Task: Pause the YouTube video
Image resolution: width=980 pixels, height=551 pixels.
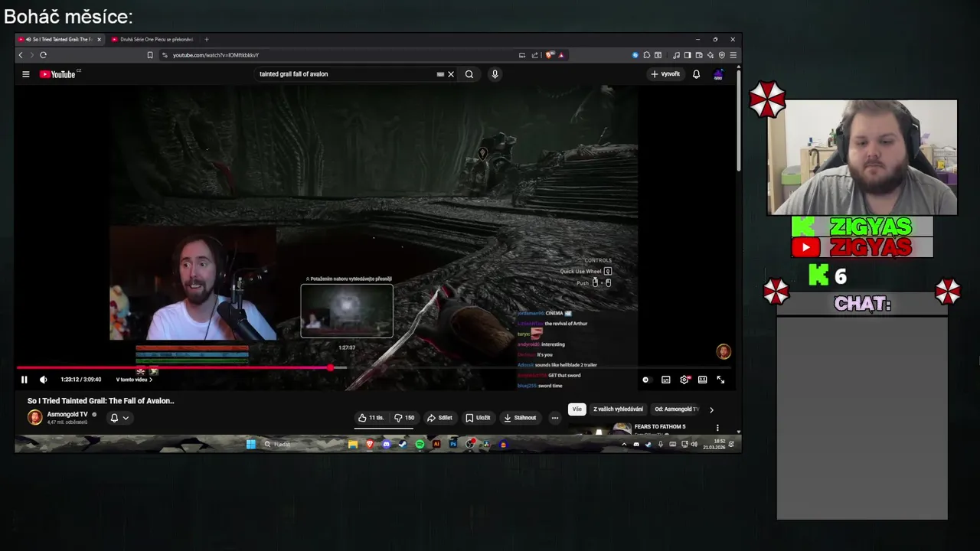Action: (x=24, y=380)
